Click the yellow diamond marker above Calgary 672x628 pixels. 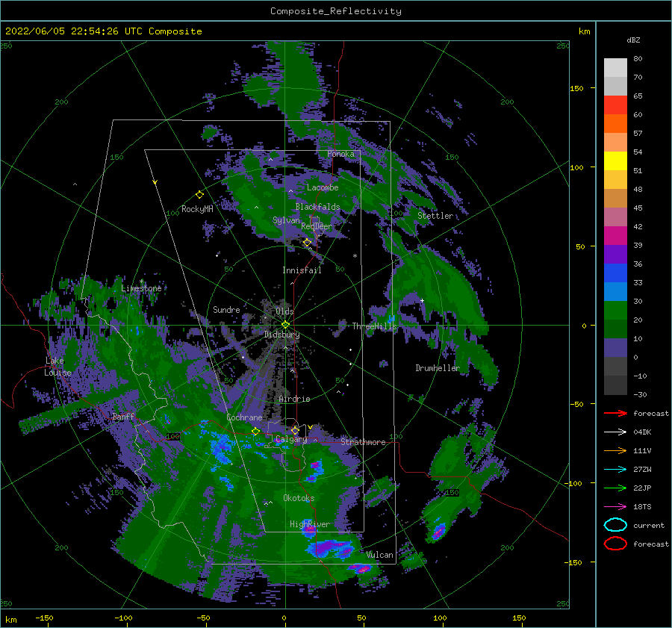295,430
